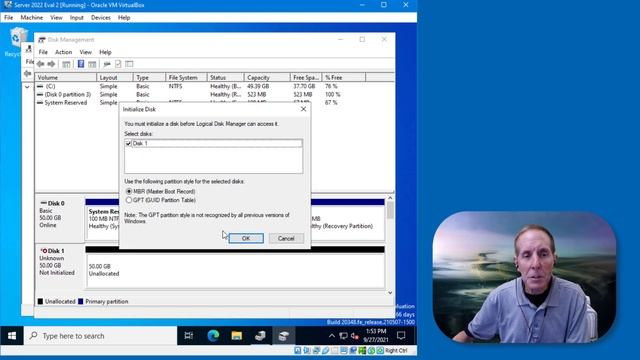Sort by the % Free column header
Image resolution: width=640 pixels, height=360 pixels.
click(x=344, y=77)
